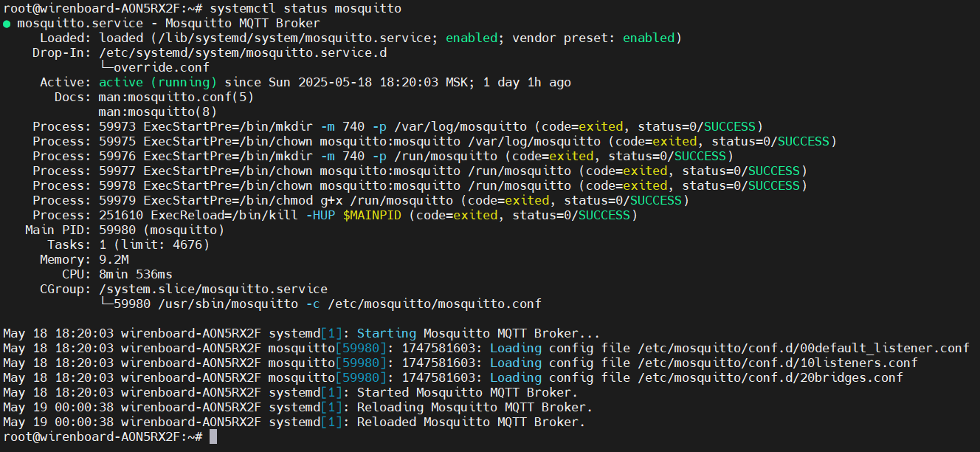This screenshot has height=452, width=980.
Task: Click Process 59977 chown line
Action: point(420,171)
